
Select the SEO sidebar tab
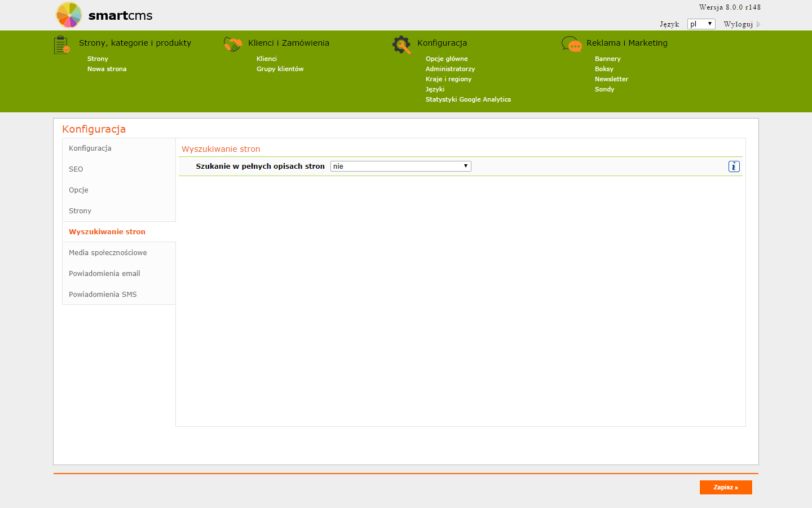119,169
